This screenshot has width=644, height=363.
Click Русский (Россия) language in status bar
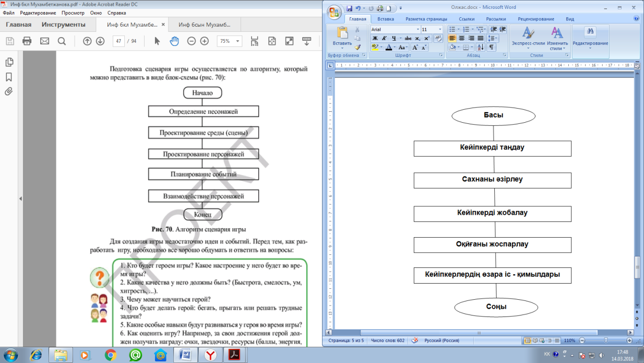point(442,341)
